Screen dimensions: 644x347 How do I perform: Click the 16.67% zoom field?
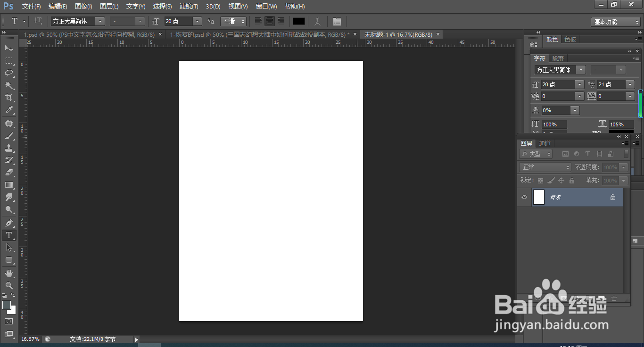click(x=30, y=339)
